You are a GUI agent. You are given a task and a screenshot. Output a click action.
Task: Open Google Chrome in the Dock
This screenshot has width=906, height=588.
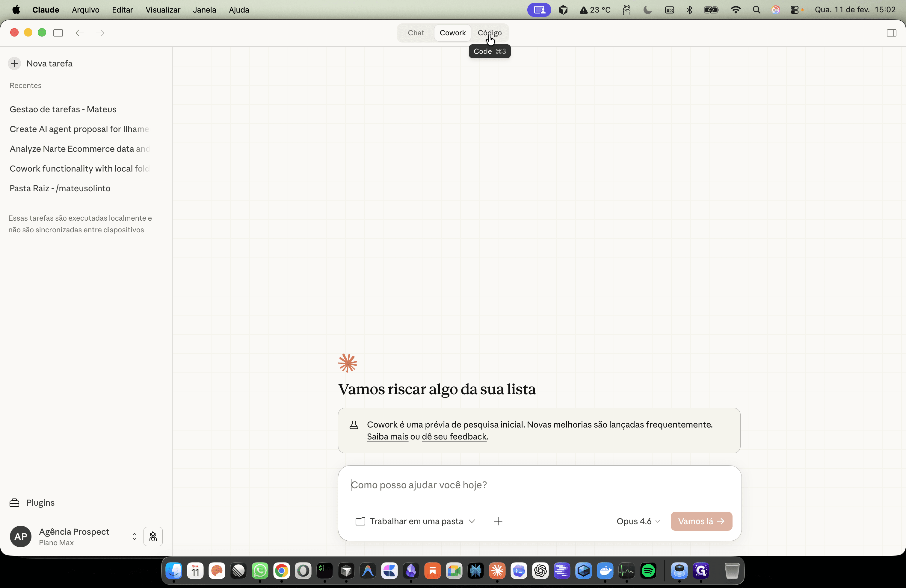pos(282,571)
